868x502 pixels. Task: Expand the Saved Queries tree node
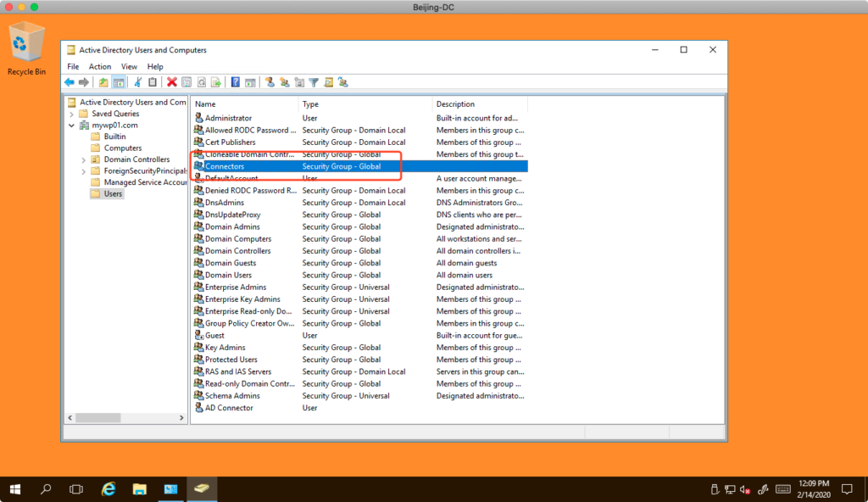point(72,114)
